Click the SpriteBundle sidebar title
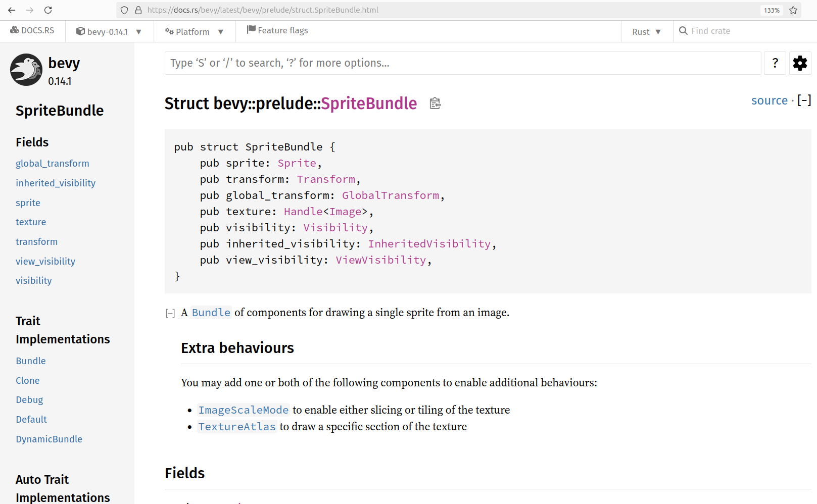The image size is (817, 504). pyautogui.click(x=60, y=111)
